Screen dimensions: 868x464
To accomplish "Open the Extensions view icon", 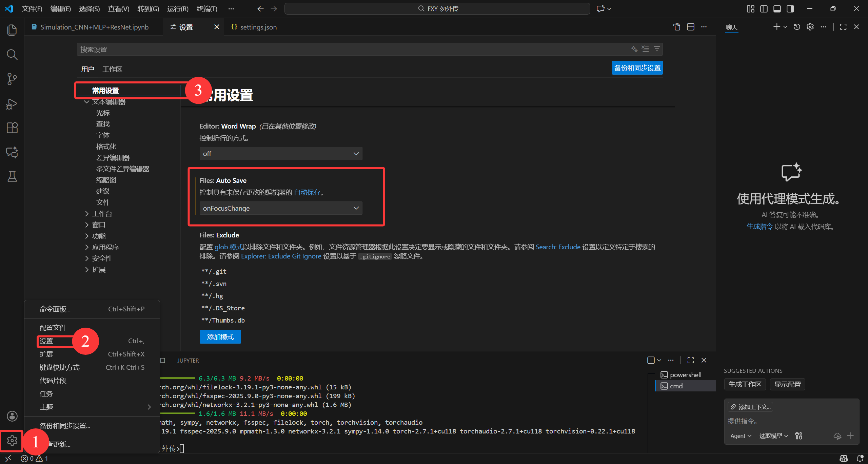I will (12, 128).
